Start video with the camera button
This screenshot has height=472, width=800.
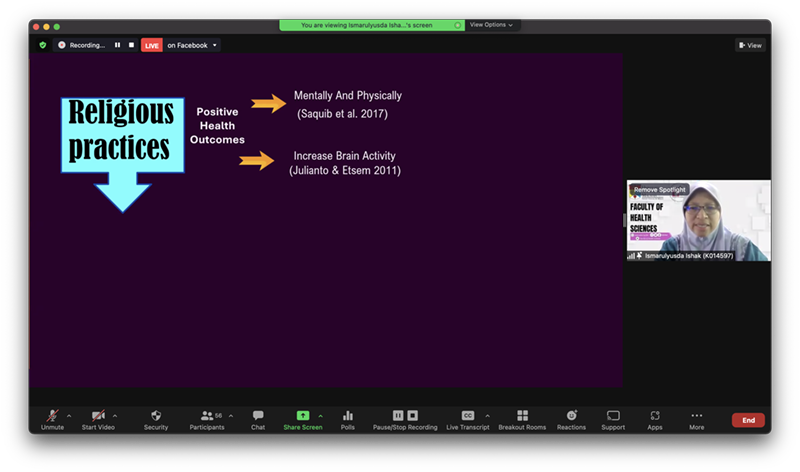pos(98,416)
